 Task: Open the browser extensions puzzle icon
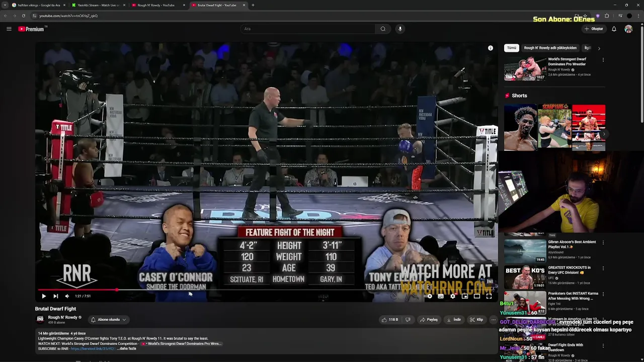click(607, 16)
